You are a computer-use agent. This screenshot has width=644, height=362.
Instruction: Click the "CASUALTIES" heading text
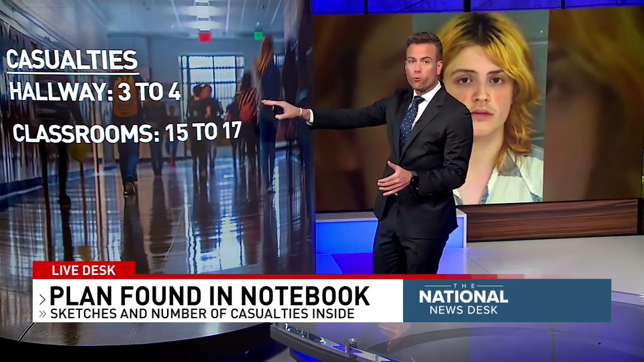[x=72, y=60]
